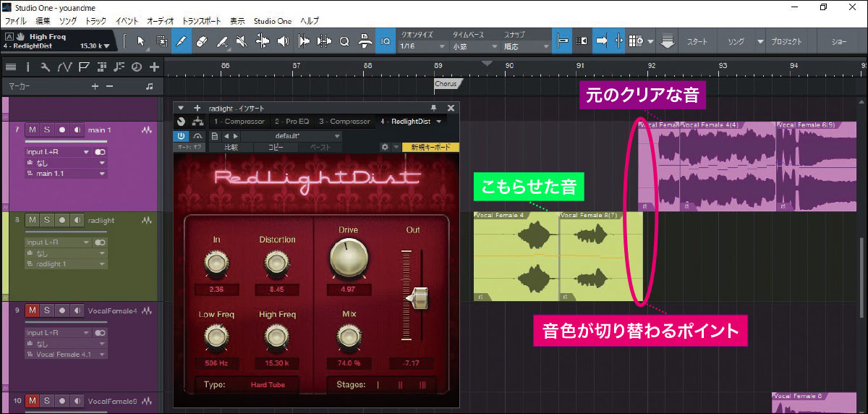Click the Hard Tube type selector
This screenshot has height=414, width=868.
pos(266,385)
